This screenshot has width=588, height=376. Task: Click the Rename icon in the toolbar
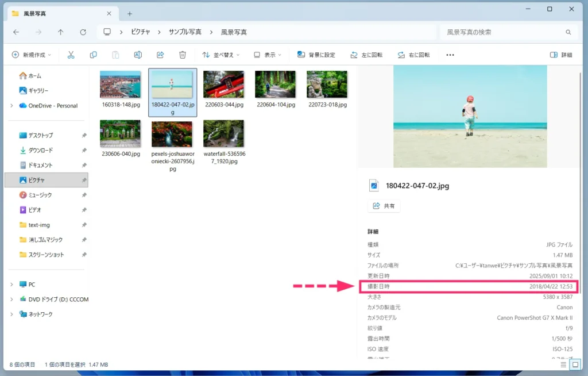[x=138, y=55]
